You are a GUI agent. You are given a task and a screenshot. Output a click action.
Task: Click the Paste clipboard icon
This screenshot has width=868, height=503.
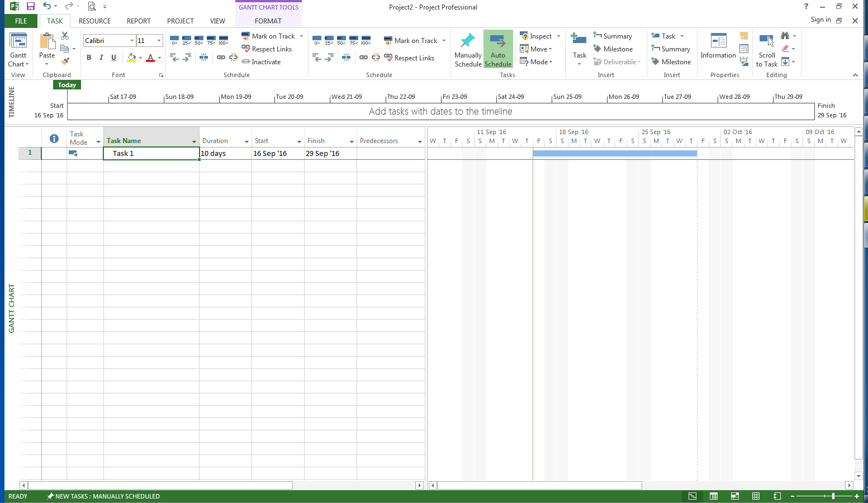pos(47,42)
